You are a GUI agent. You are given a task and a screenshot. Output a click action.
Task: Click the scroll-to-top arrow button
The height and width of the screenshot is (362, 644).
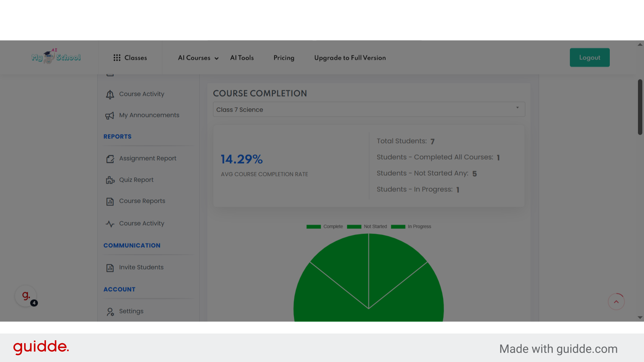(x=616, y=302)
